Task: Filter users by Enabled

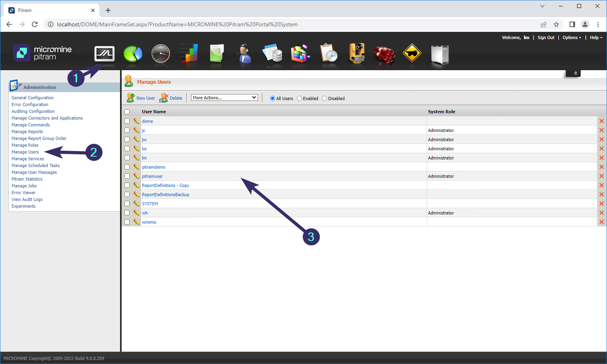Action: point(299,98)
